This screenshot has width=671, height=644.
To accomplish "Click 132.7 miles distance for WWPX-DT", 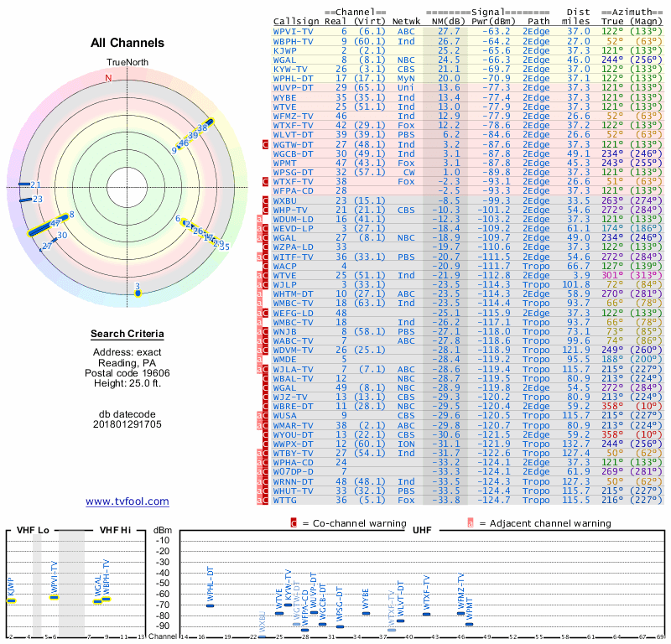I will (x=575, y=444).
